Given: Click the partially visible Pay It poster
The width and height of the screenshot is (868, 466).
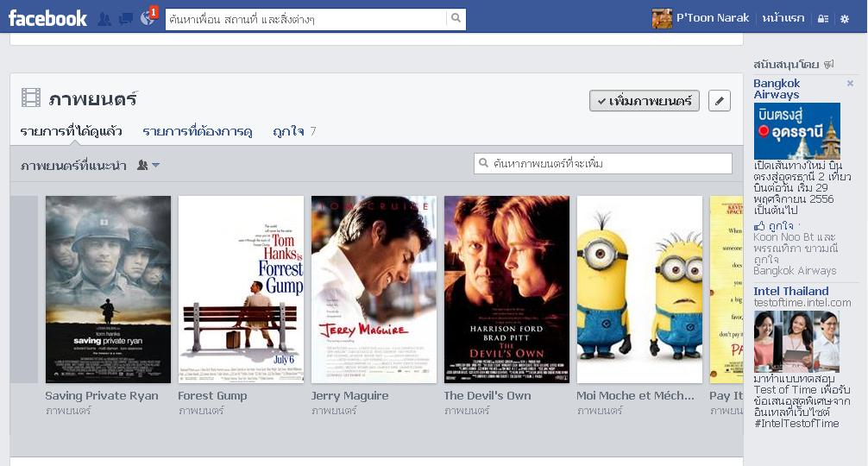Looking at the screenshot, I should (x=726, y=289).
